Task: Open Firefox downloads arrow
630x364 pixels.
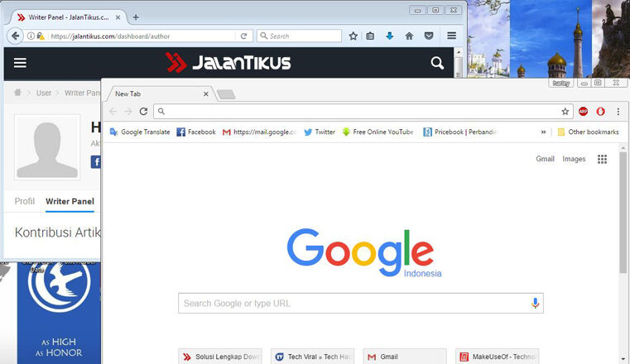Action: pos(389,36)
